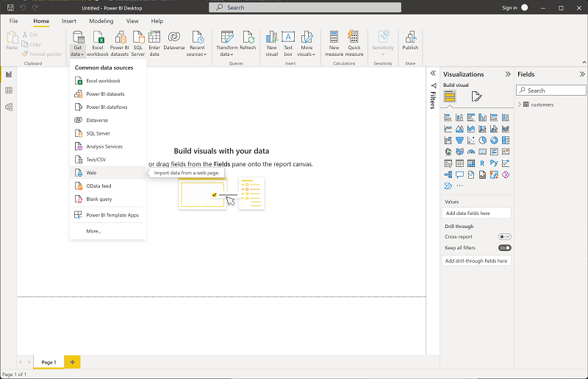Click Power BI datasets ribbon icon

[x=120, y=43]
